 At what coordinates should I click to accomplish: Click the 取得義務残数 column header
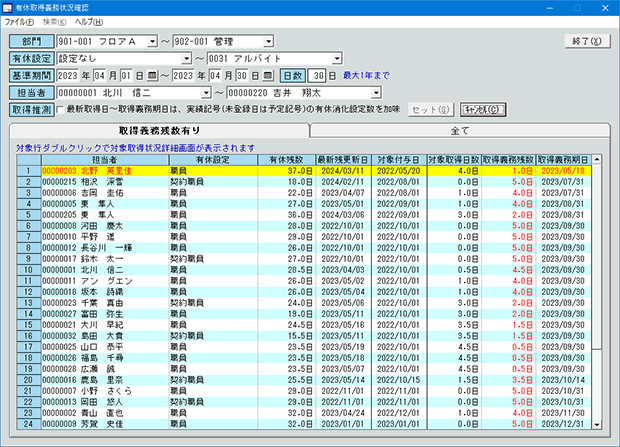pyautogui.click(x=508, y=160)
